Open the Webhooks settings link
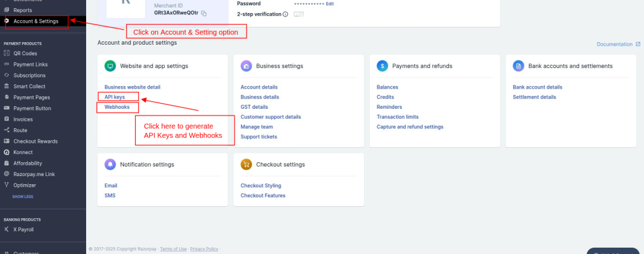Screen dimensions: 644x254 click(x=117, y=107)
